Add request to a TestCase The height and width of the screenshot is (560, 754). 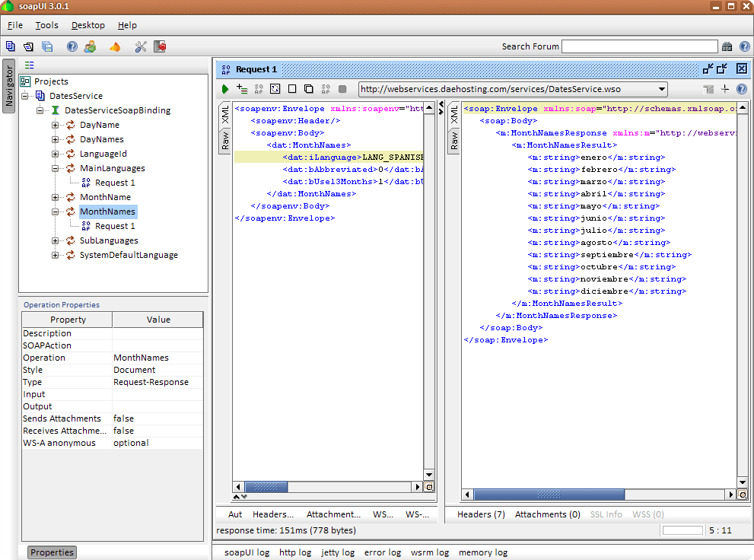[x=240, y=89]
